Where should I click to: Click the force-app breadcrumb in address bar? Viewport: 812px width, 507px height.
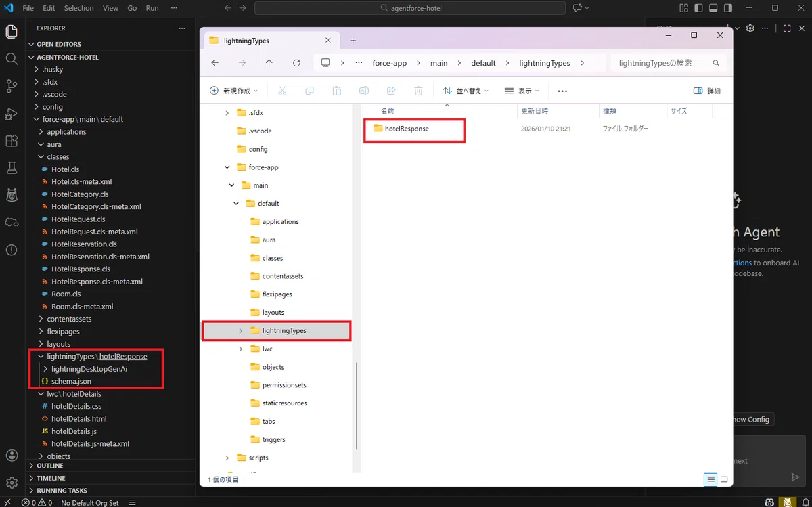[390, 63]
